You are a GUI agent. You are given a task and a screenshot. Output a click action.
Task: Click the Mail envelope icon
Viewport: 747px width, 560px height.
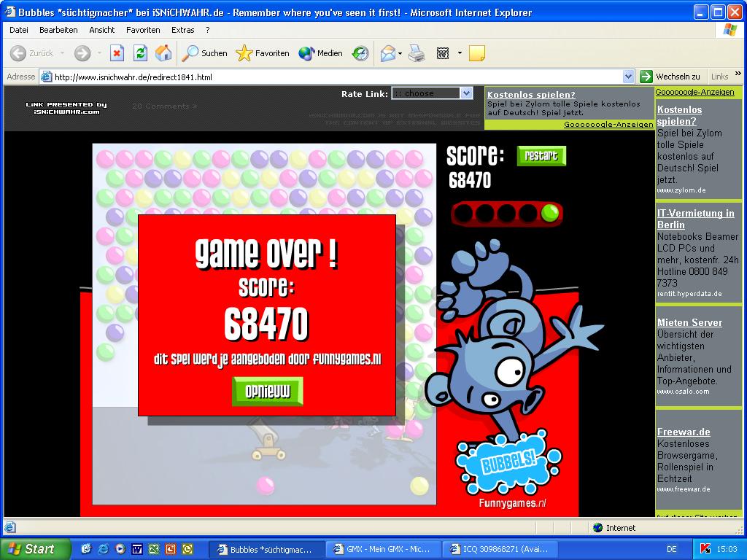click(x=388, y=53)
